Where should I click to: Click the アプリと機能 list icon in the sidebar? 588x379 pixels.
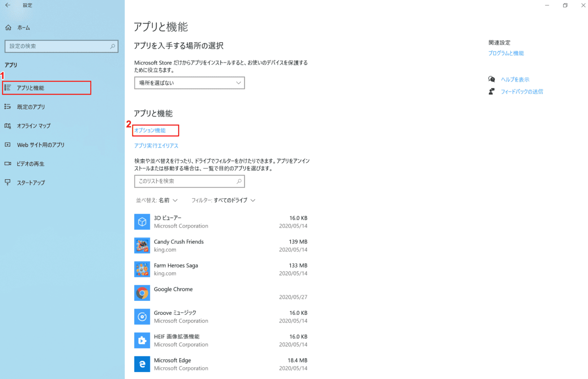[8, 88]
